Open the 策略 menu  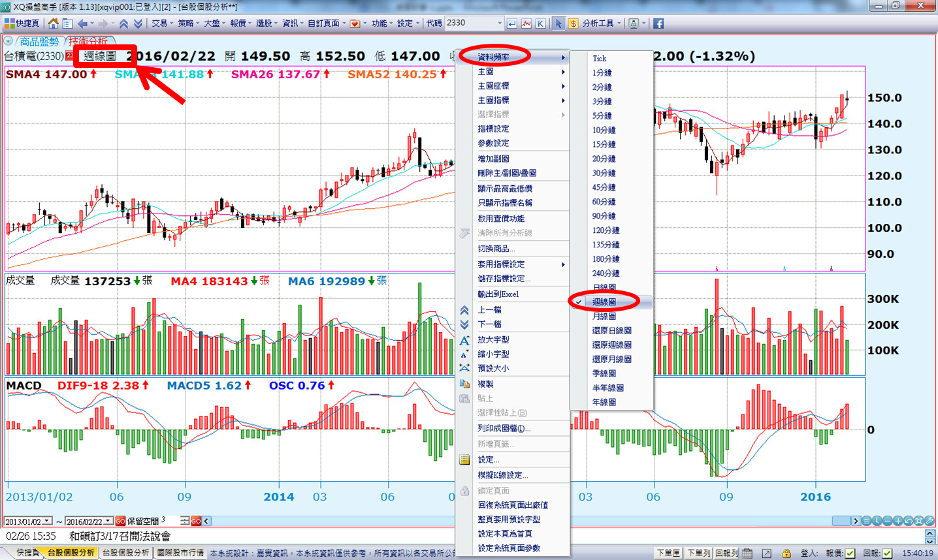coord(188,23)
